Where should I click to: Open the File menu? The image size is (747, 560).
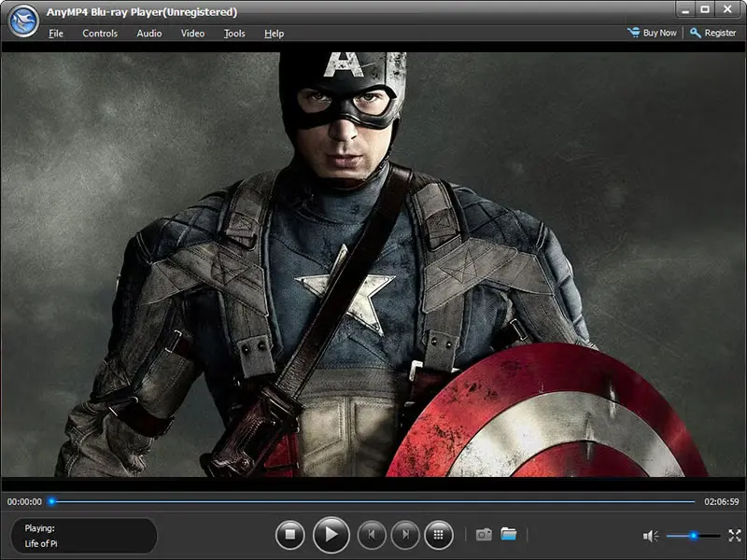pos(56,34)
